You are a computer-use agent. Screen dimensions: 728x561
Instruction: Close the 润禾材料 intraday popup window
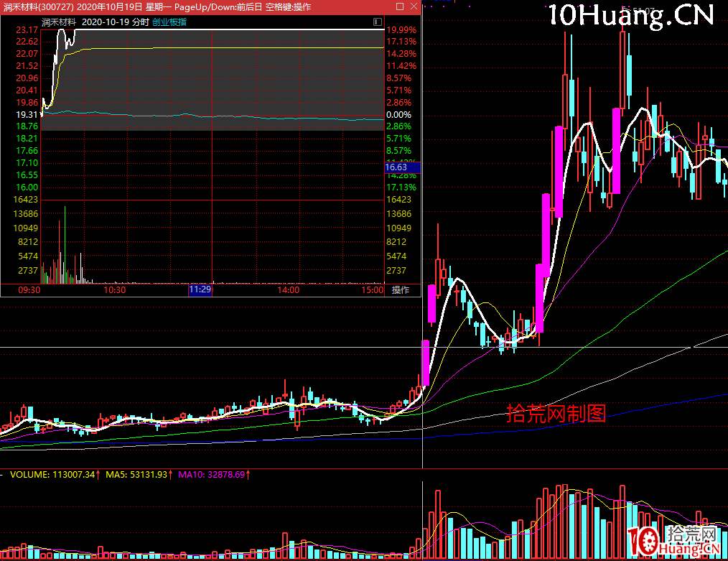click(x=414, y=6)
